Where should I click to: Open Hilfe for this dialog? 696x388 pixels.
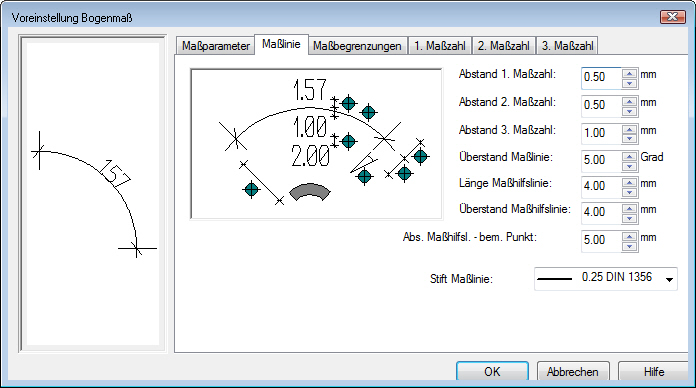click(654, 371)
